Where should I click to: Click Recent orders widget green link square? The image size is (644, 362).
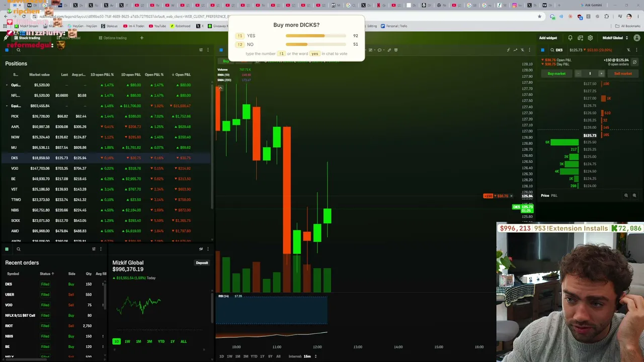7,249
